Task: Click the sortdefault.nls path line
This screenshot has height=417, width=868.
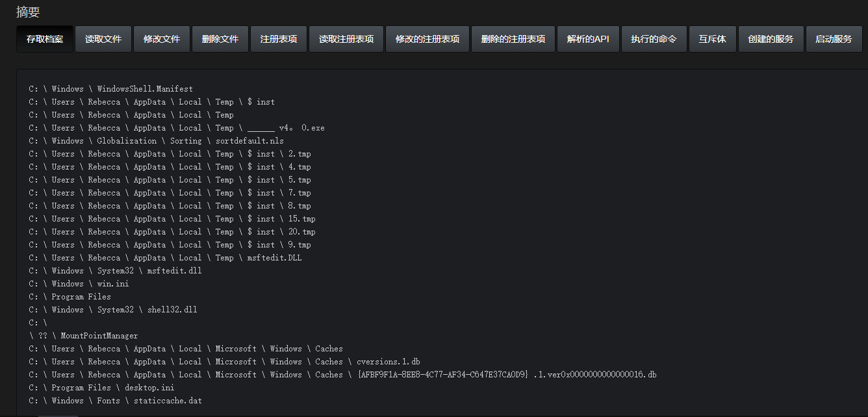Action: click(156, 141)
